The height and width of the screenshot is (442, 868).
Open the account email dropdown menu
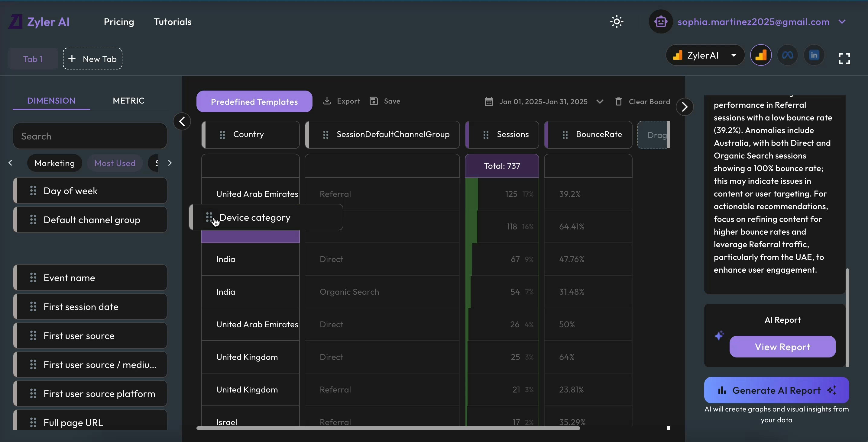[842, 21]
